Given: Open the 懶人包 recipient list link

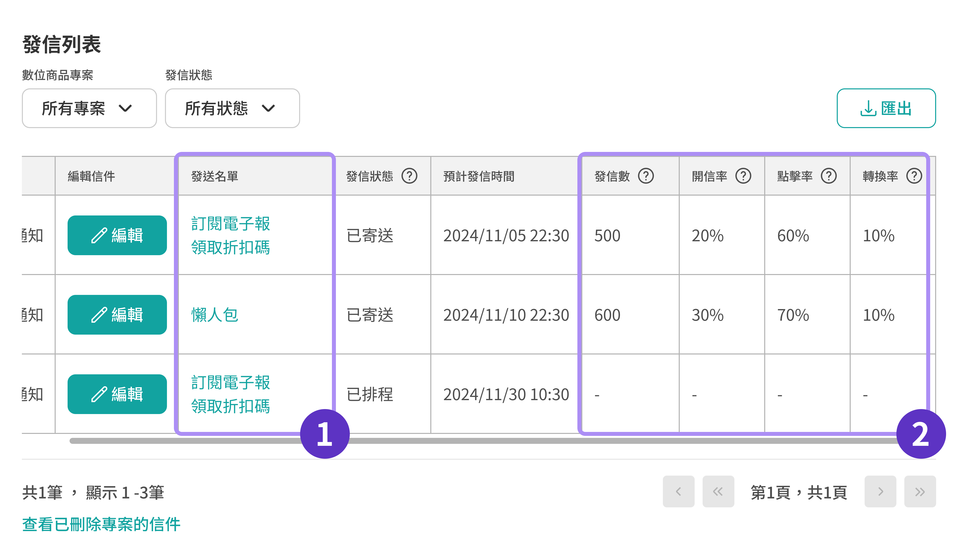Looking at the screenshot, I should click(214, 315).
